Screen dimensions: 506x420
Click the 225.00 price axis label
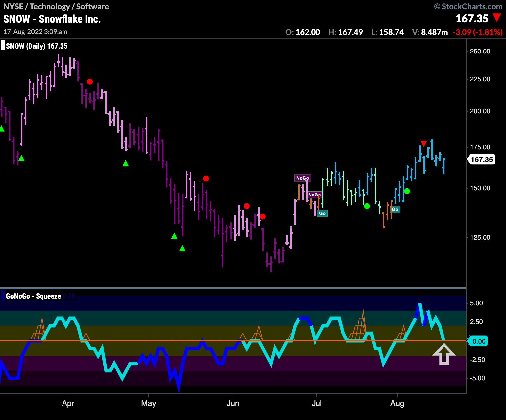click(480, 79)
